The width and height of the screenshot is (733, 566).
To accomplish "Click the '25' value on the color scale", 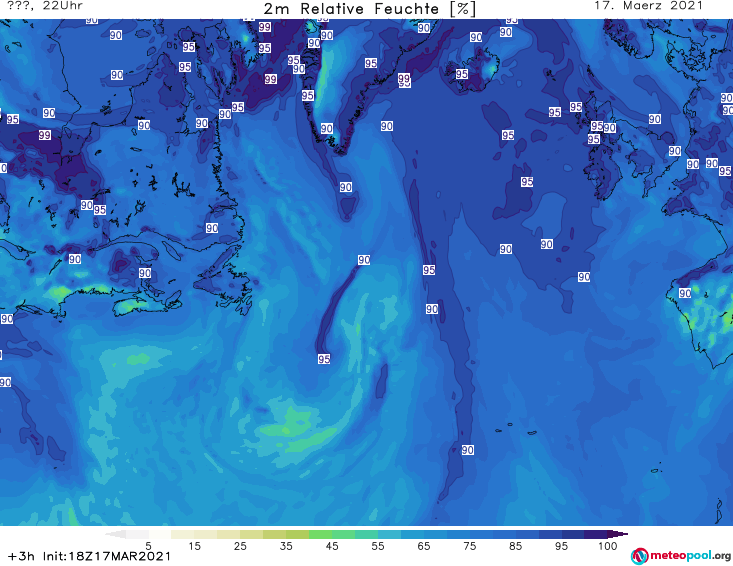I will pos(240,546).
